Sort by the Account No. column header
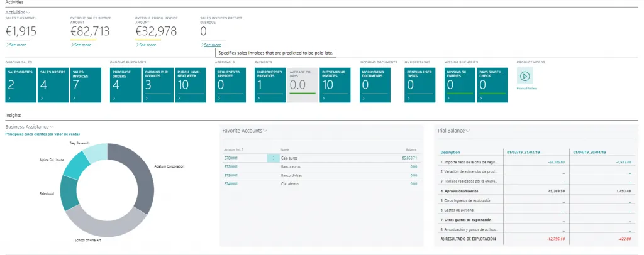This screenshot has height=255, width=644. click(233, 150)
